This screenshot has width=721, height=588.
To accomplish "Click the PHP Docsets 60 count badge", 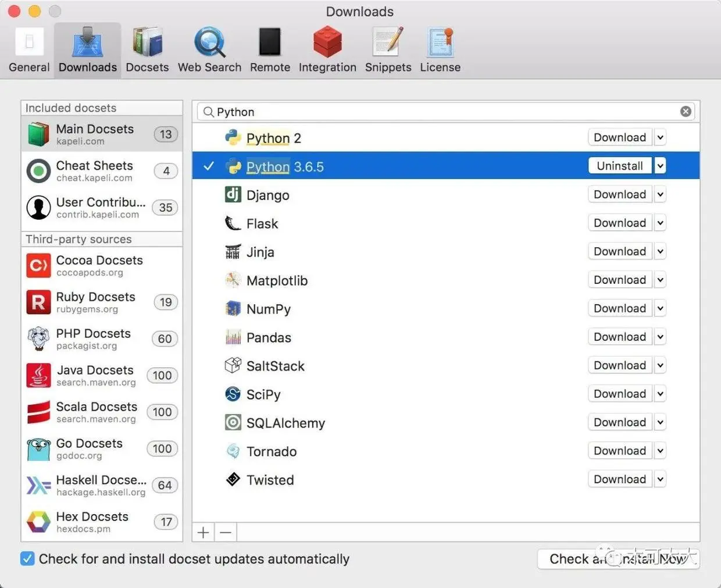I will point(165,338).
